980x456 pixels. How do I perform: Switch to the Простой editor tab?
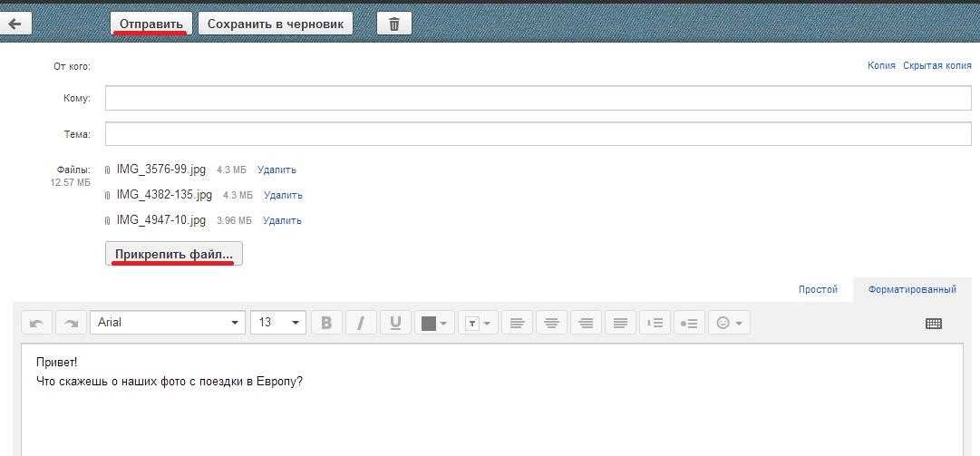pos(818,289)
